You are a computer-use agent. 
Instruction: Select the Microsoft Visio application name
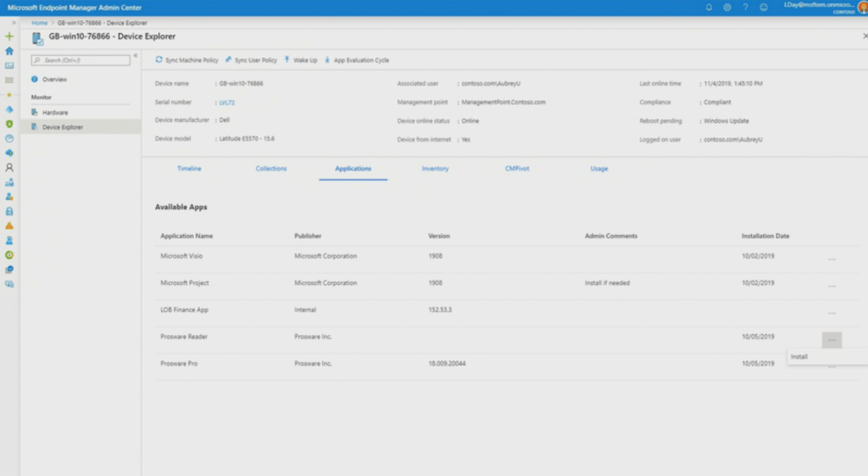181,256
